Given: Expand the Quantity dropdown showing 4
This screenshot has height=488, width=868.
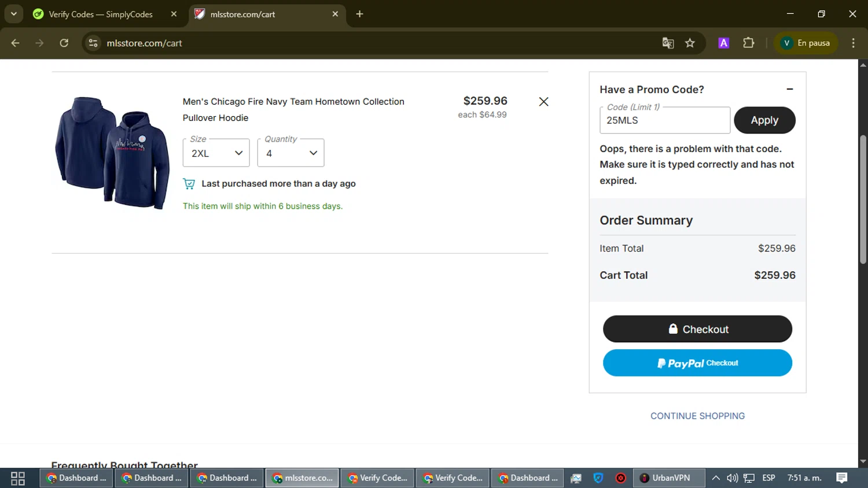Looking at the screenshot, I should (x=290, y=153).
